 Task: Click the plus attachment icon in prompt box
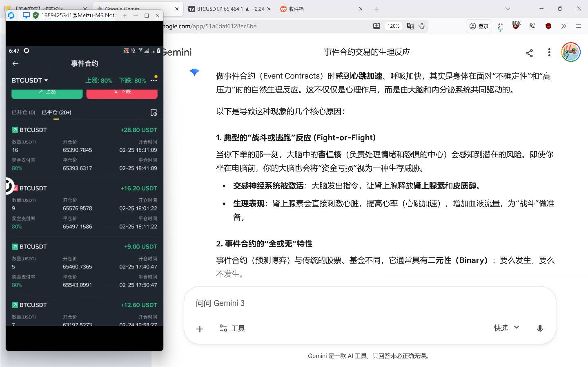(x=200, y=329)
